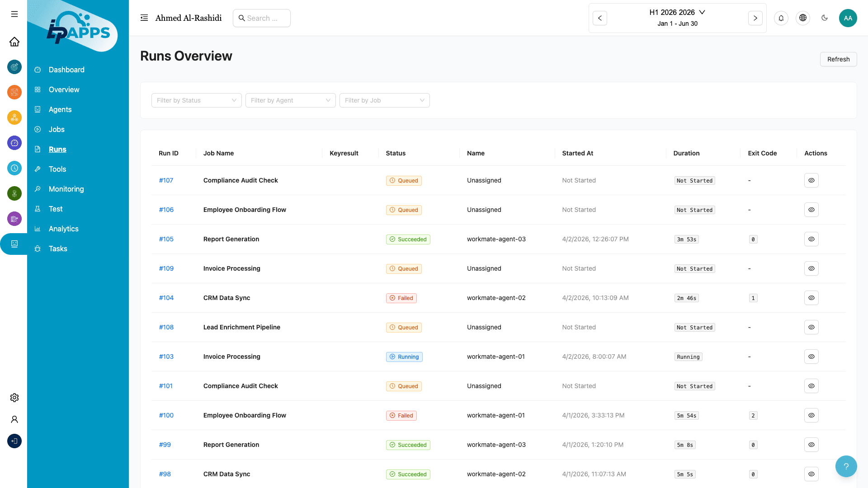Toggle dark mode with the moon icon
Image resolution: width=868 pixels, height=488 pixels.
pyautogui.click(x=825, y=18)
